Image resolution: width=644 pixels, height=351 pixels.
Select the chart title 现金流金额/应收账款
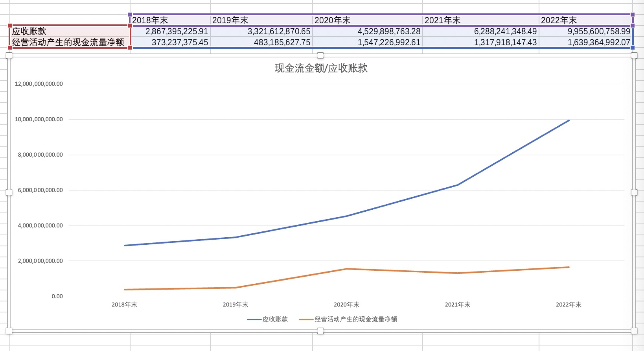click(321, 68)
